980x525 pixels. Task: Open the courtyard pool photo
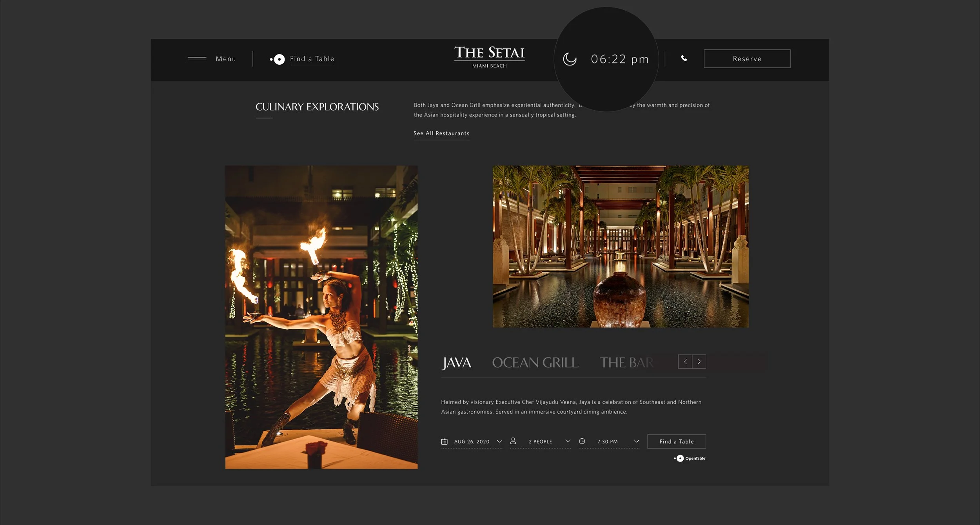click(x=621, y=247)
